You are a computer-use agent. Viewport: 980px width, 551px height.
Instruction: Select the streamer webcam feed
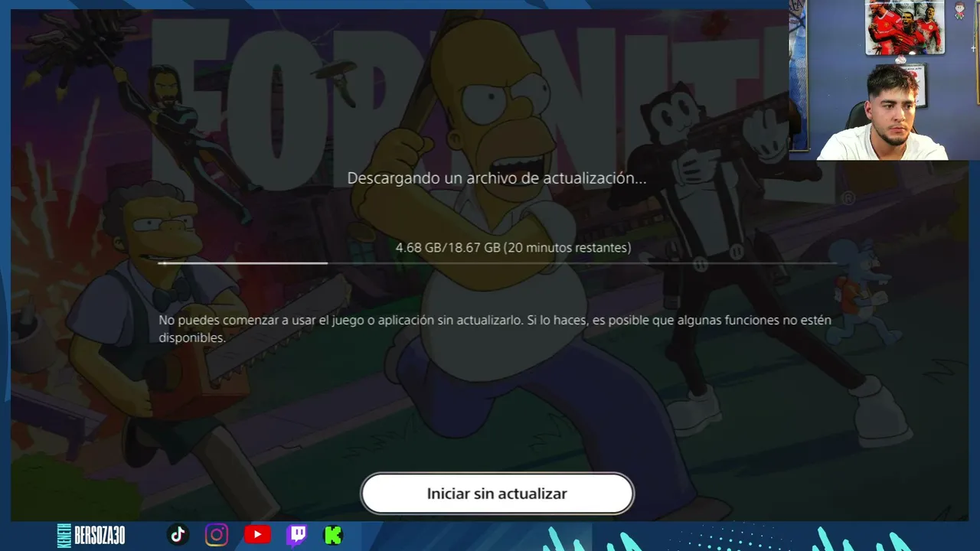[884, 80]
